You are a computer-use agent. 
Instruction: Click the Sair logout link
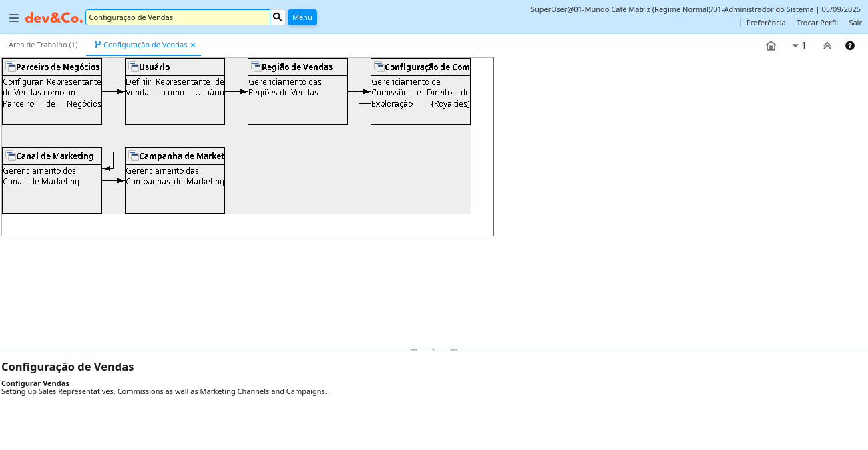click(855, 23)
